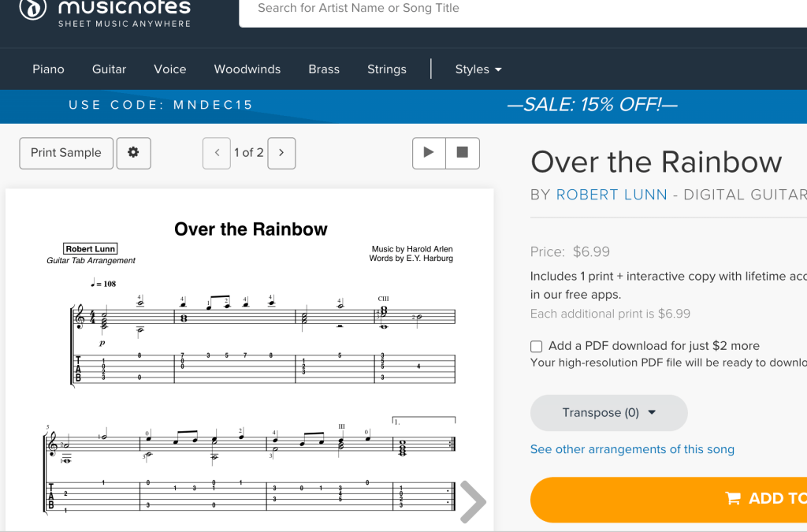Expand the Styles dropdown menu
The width and height of the screenshot is (807, 532).
[x=478, y=69]
